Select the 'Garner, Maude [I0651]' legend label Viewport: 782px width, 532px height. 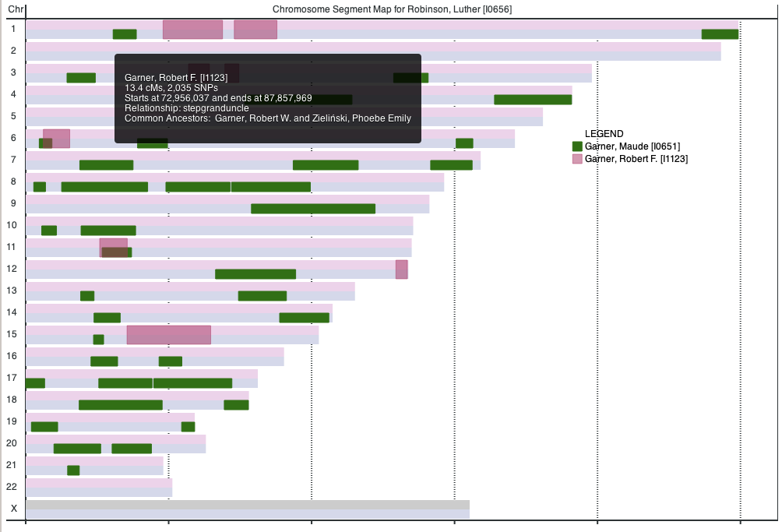tap(632, 146)
